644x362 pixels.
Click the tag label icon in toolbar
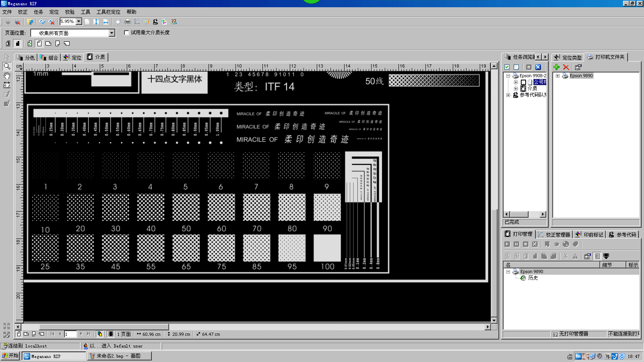tap(118, 22)
